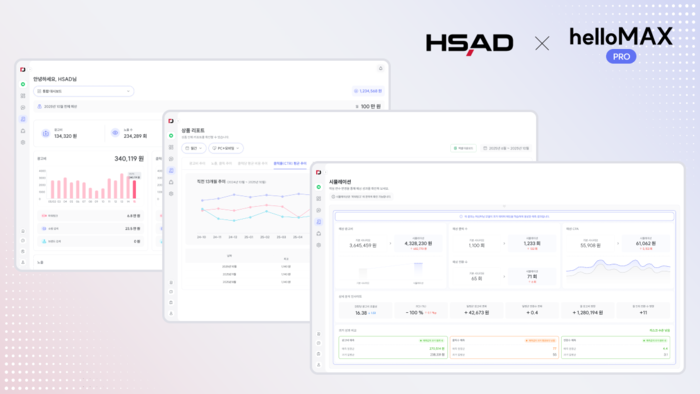Click the blue notice banner in the 시뮬레이션 panel
This screenshot has width=700, height=394.
coord(504,216)
